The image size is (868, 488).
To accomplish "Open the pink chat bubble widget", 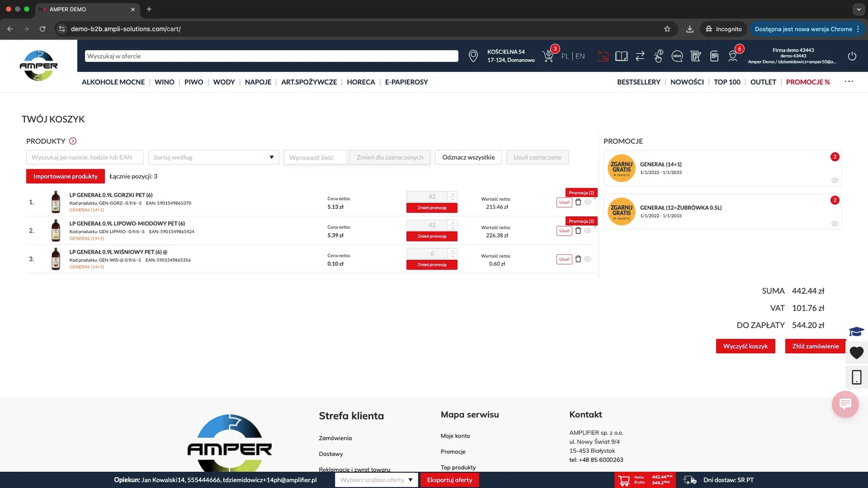I will 845,404.
